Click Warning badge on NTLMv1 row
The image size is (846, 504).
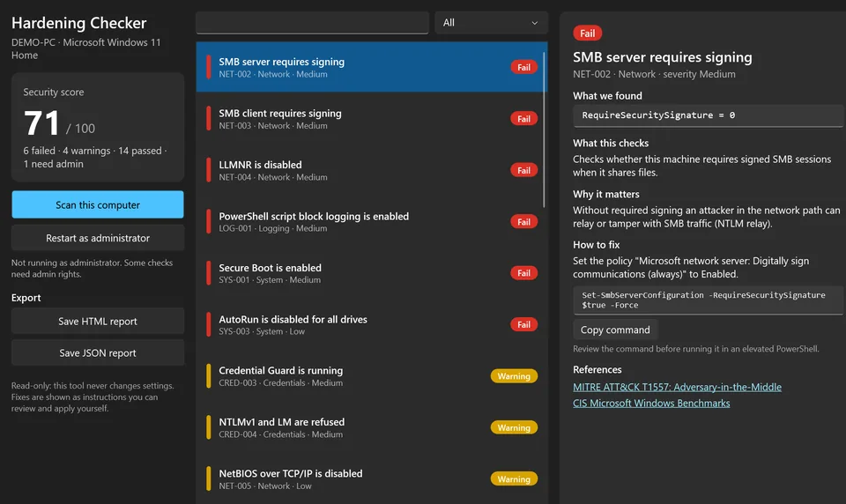[514, 427]
